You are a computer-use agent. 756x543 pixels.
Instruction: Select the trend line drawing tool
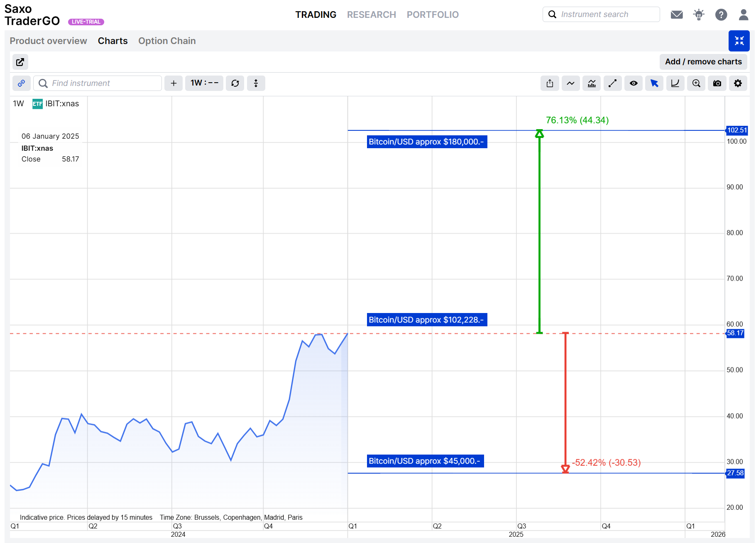612,83
